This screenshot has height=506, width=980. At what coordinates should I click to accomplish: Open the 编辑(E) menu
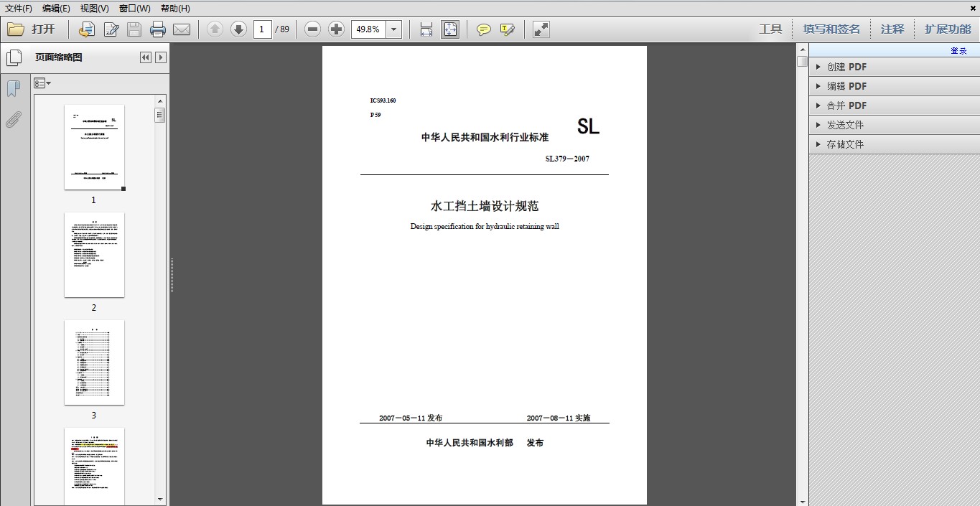click(56, 8)
